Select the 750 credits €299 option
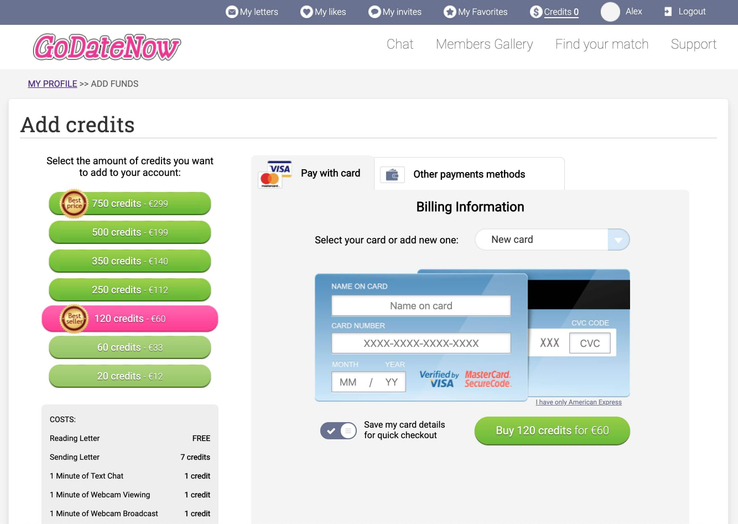 [x=130, y=204]
